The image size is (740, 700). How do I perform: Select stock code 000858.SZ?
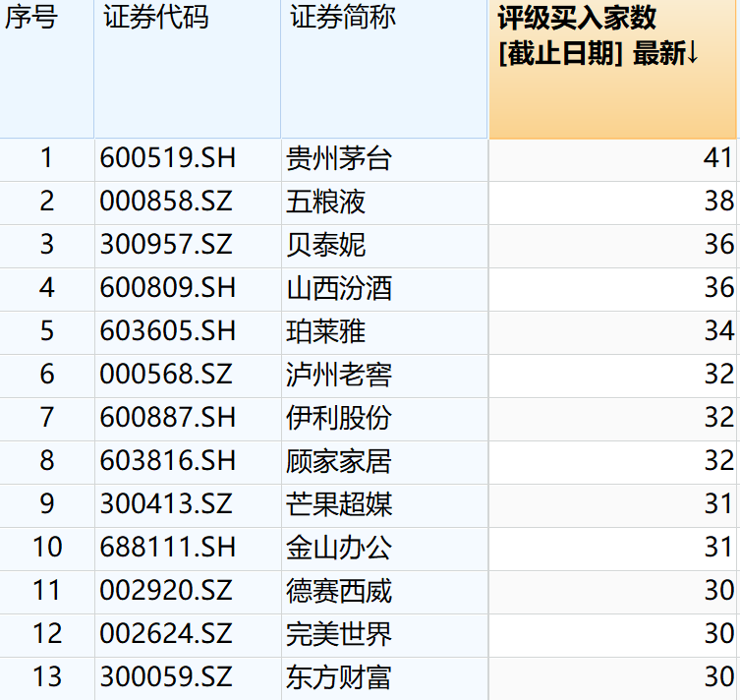(166, 202)
